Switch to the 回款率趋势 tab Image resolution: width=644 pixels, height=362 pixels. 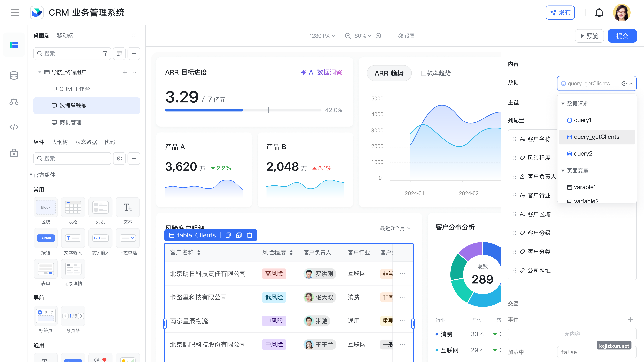(x=436, y=73)
